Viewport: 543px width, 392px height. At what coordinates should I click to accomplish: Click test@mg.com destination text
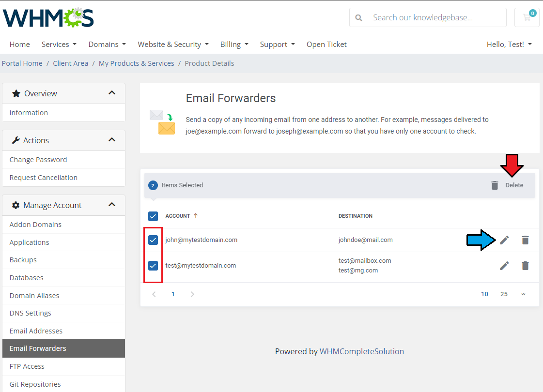click(358, 270)
